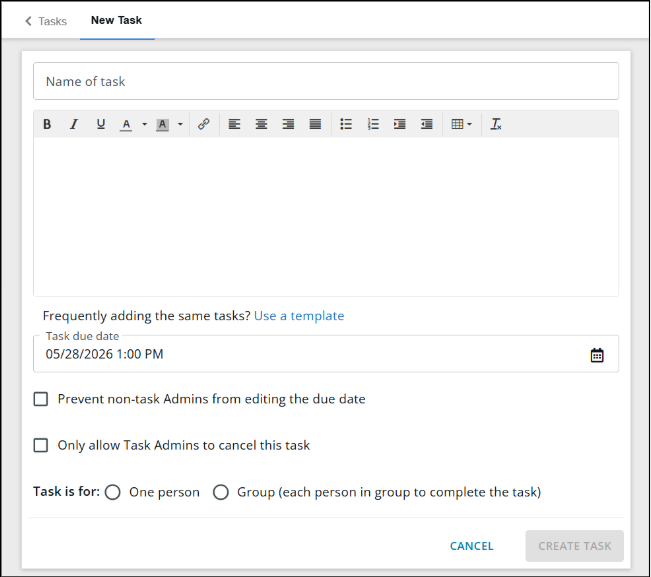
Task: Select the One person radio option
Action: [x=113, y=492]
